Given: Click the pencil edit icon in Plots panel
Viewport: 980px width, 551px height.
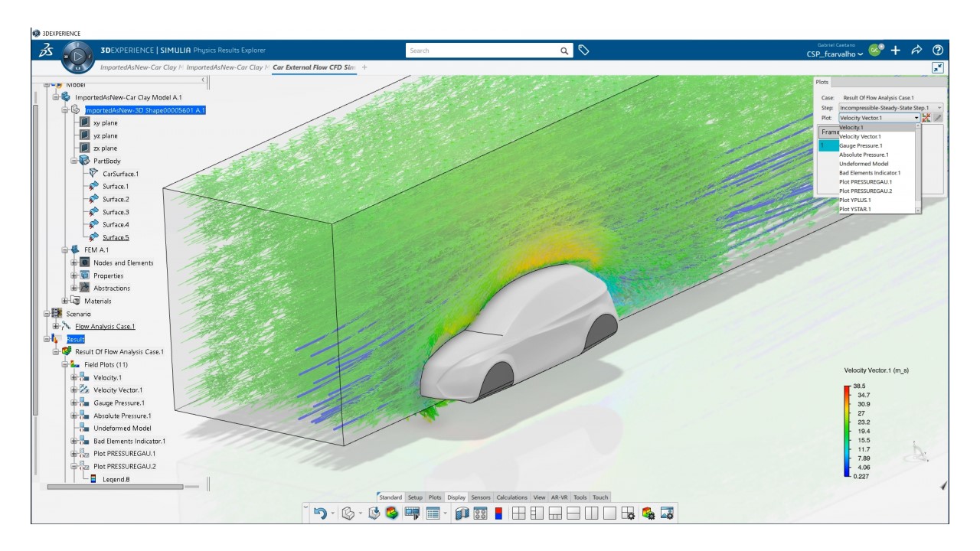Looking at the screenshot, I should point(938,118).
